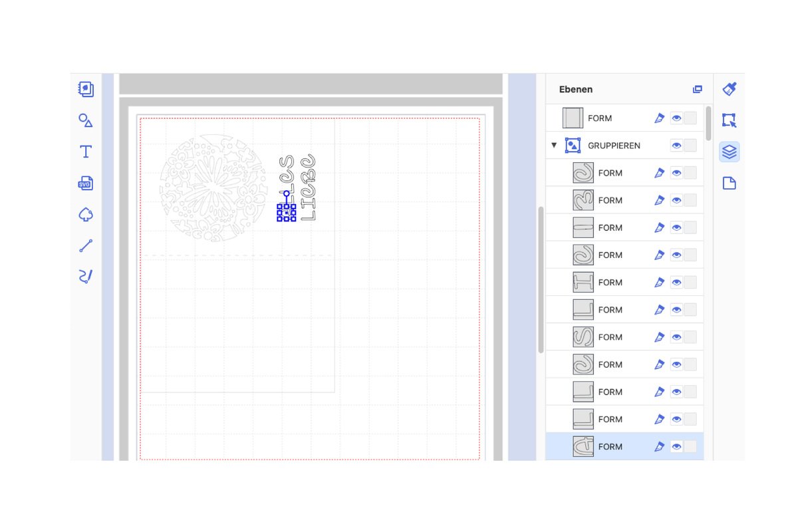Click the pen icon on the topmost FORM layer

659,118
